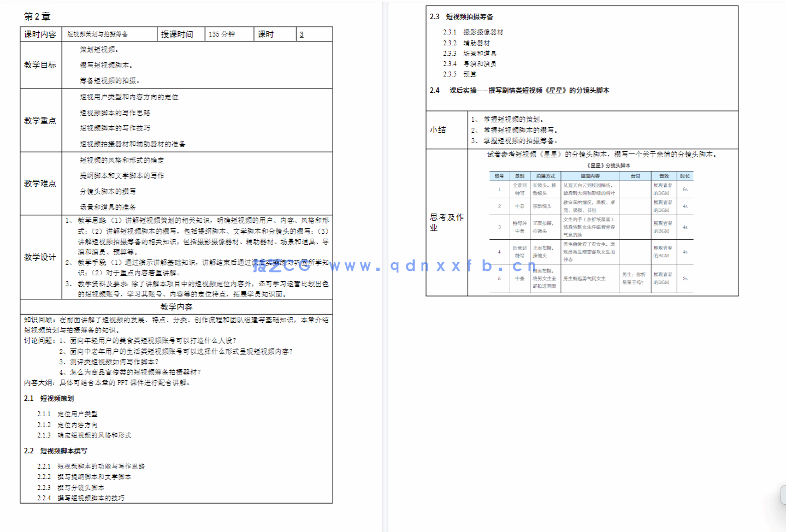Viewport: 786px width, 532px height.
Task: Click the '135 分钟' duration cell
Action: pyautogui.click(x=222, y=34)
